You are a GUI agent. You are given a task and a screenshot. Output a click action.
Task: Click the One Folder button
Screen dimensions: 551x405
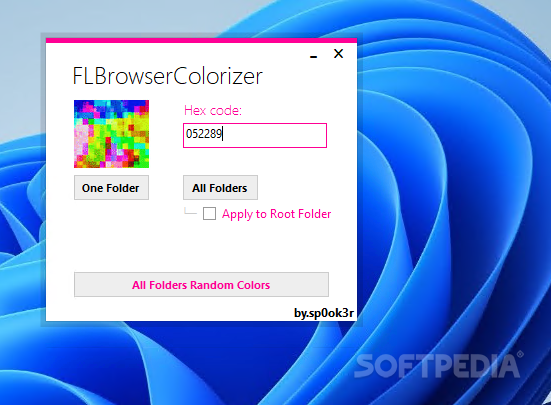(111, 188)
